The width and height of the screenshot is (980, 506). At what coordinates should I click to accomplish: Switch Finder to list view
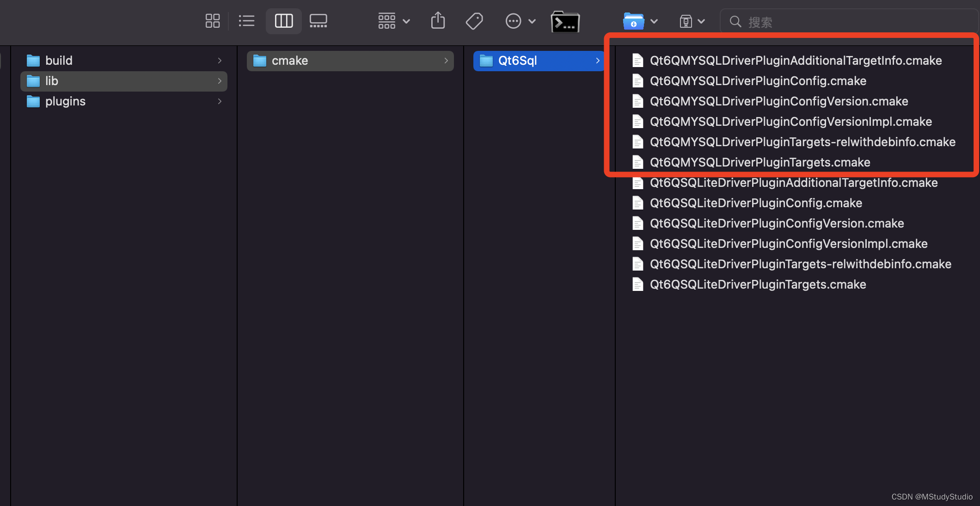coord(246,21)
